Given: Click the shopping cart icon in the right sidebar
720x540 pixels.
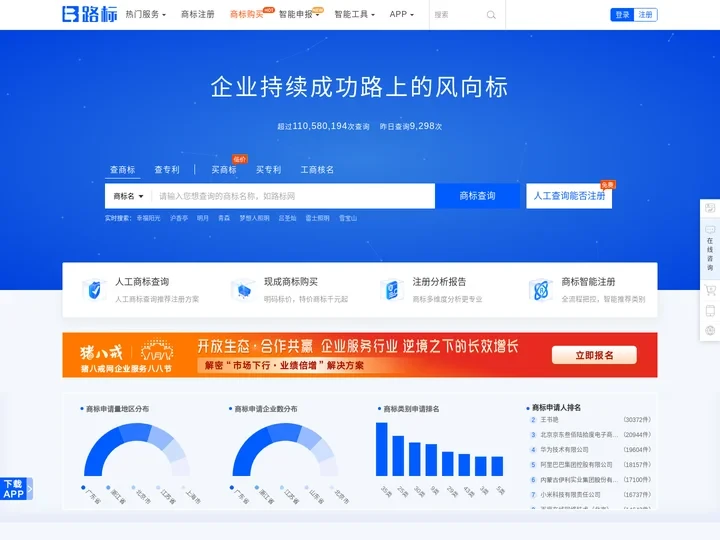Looking at the screenshot, I should (x=710, y=290).
